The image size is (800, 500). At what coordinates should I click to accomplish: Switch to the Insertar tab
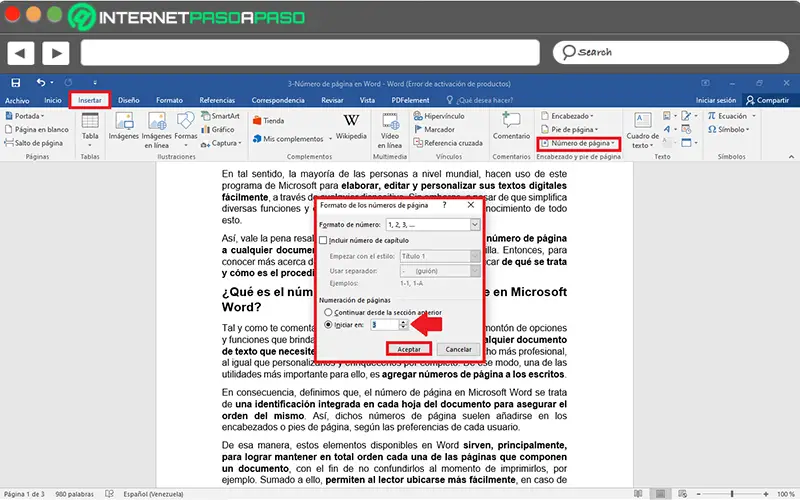point(90,101)
